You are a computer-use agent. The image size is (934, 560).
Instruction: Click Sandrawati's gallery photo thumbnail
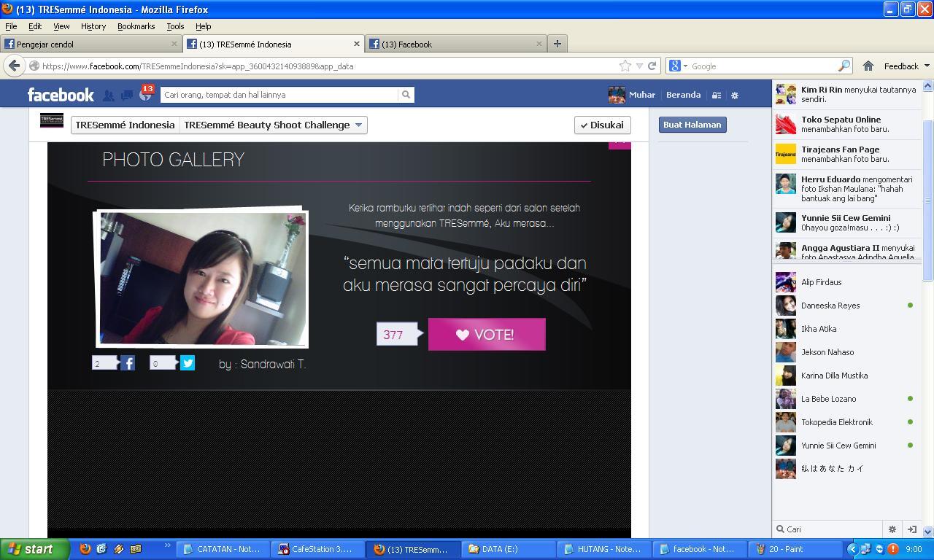click(x=203, y=278)
